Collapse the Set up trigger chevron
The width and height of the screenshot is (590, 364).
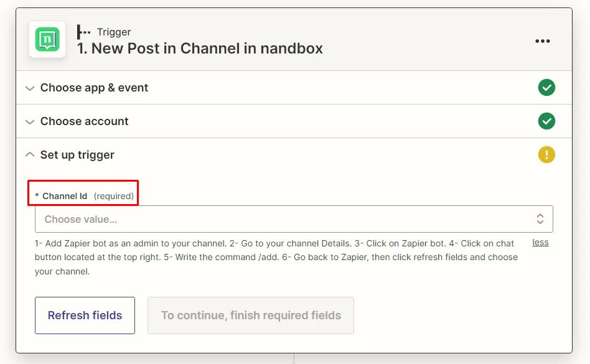pyautogui.click(x=30, y=154)
